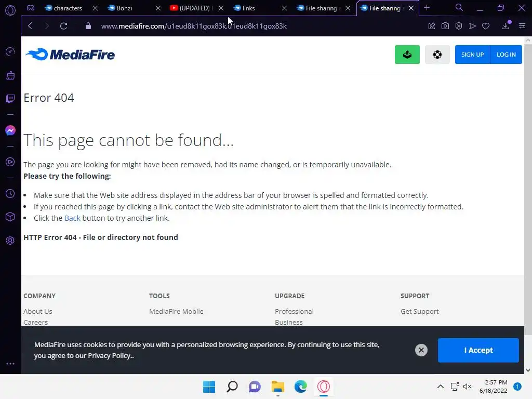Click the edit/share page icon in address bar

(x=432, y=26)
